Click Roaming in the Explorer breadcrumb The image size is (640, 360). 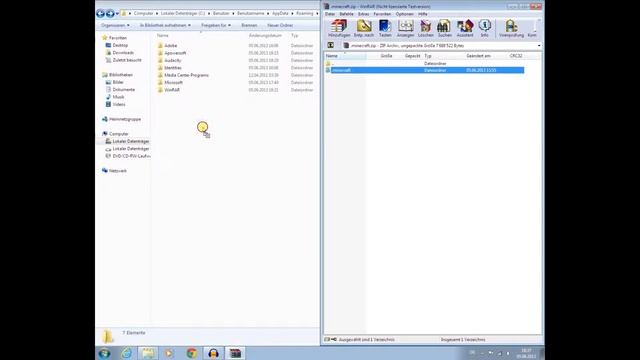304,13
